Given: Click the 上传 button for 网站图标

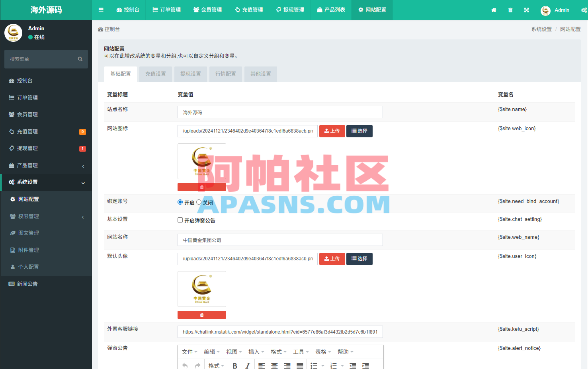Looking at the screenshot, I should click(332, 131).
